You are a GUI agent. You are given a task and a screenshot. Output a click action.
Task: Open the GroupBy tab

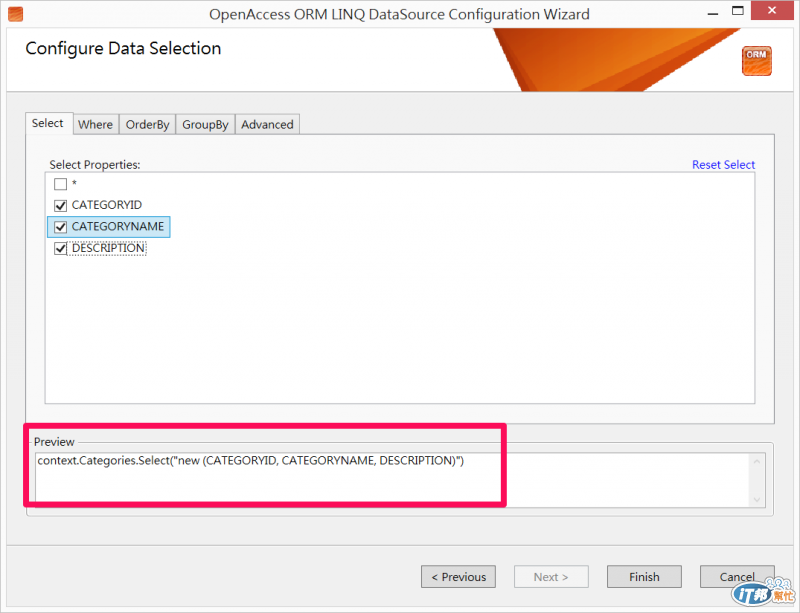point(205,125)
